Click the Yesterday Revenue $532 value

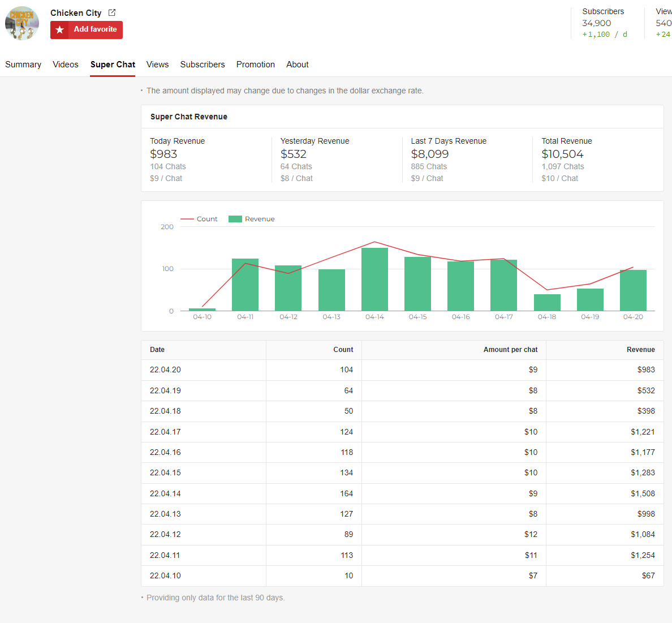coord(294,154)
